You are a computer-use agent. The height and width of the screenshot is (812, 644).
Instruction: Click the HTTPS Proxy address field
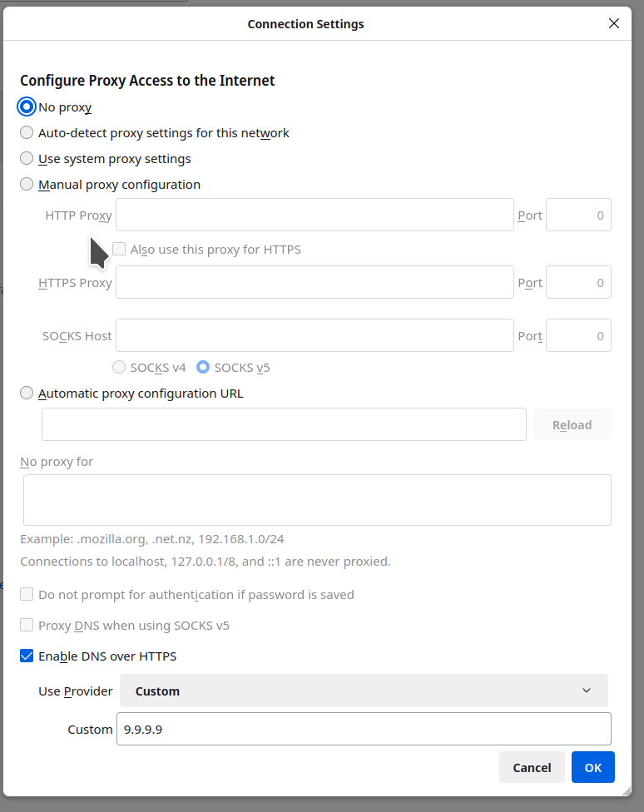(x=315, y=282)
